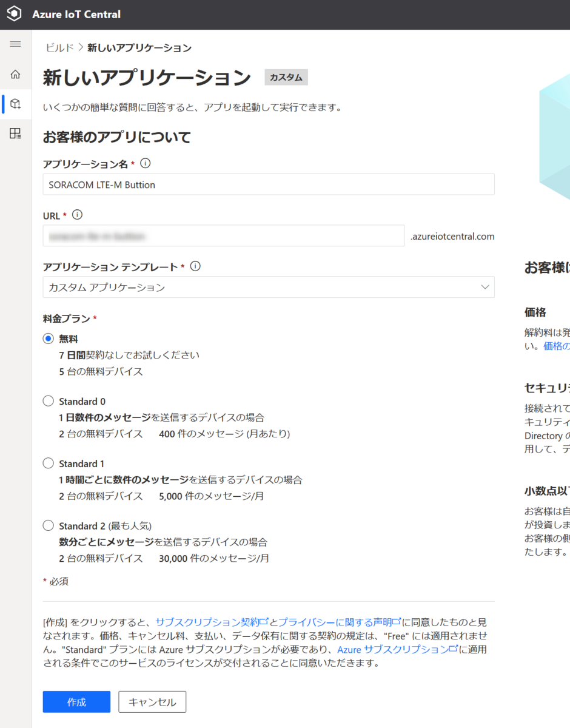This screenshot has height=728, width=570.
Task: Open the 価格 details link in side panel
Action: (x=557, y=346)
